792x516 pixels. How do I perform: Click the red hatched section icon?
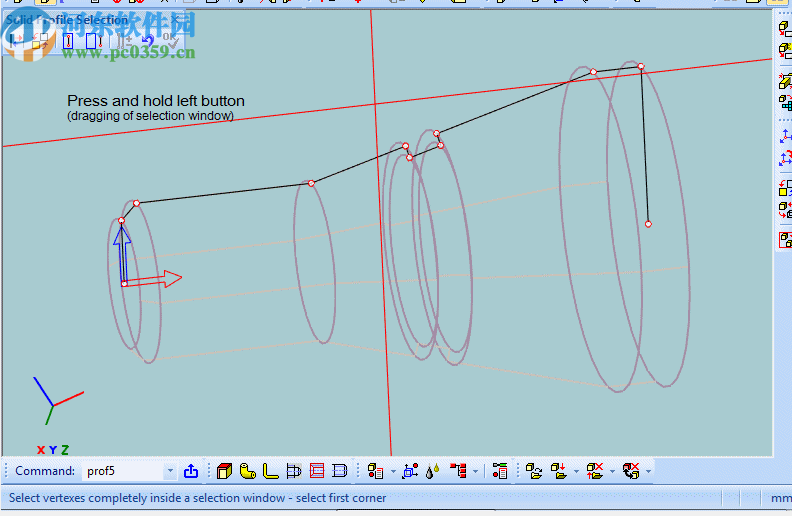point(317,471)
